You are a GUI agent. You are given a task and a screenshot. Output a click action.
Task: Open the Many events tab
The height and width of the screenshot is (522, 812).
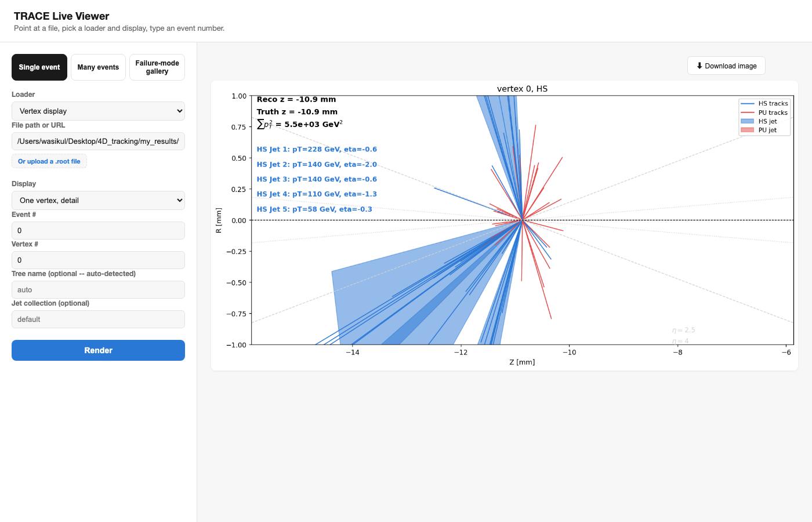(x=98, y=67)
